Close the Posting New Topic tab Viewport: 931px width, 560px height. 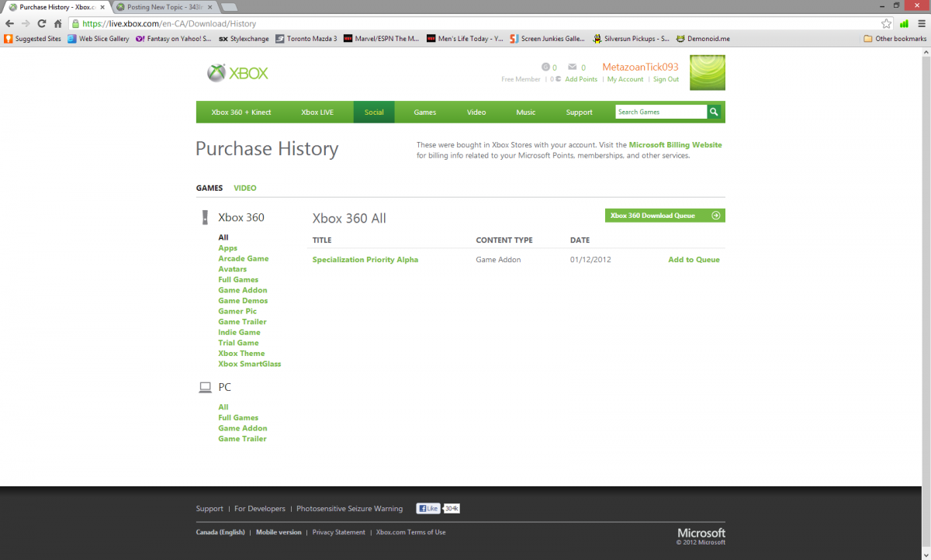pyautogui.click(x=210, y=7)
